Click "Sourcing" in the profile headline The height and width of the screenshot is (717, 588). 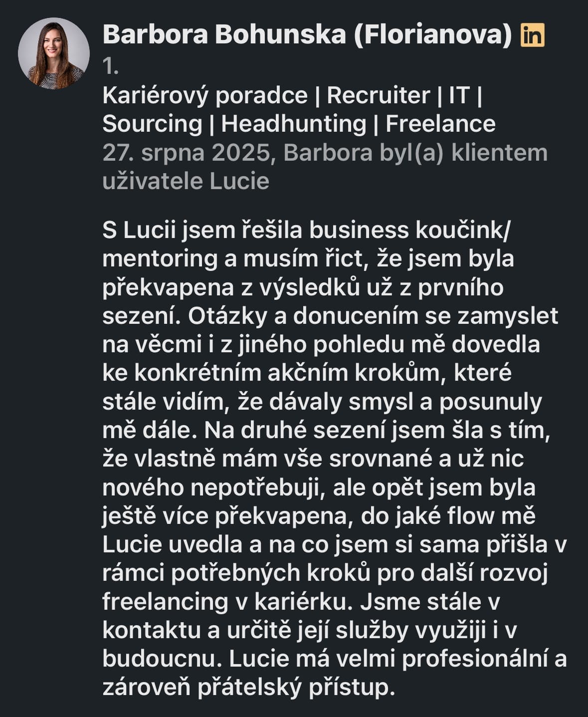152,124
